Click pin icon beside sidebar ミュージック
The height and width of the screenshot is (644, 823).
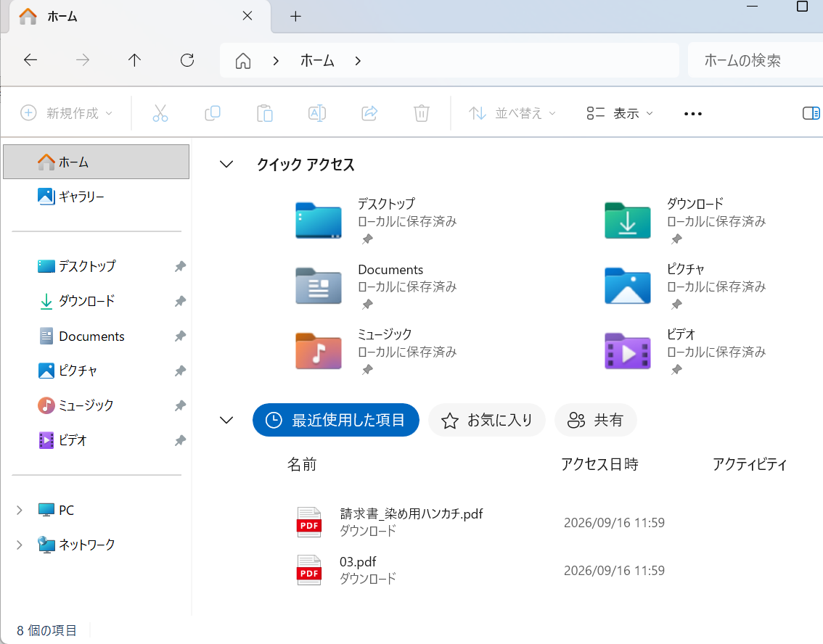point(180,405)
